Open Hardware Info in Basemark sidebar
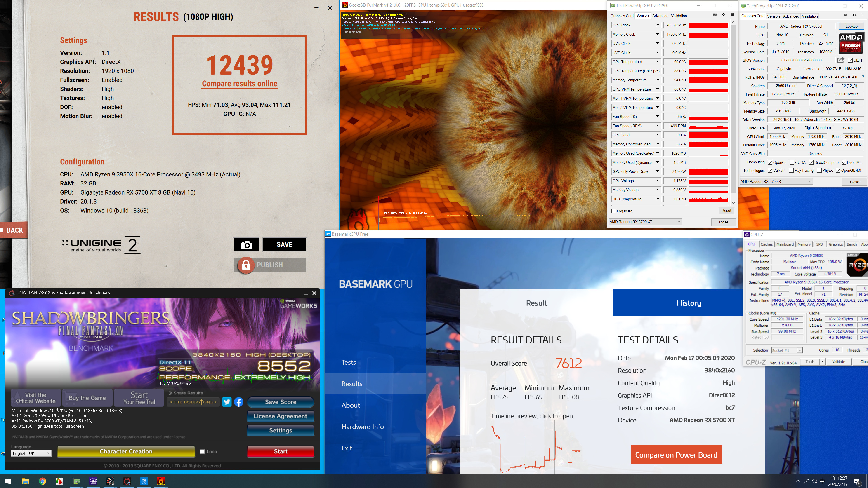This screenshot has height=488, width=868. [x=363, y=427]
